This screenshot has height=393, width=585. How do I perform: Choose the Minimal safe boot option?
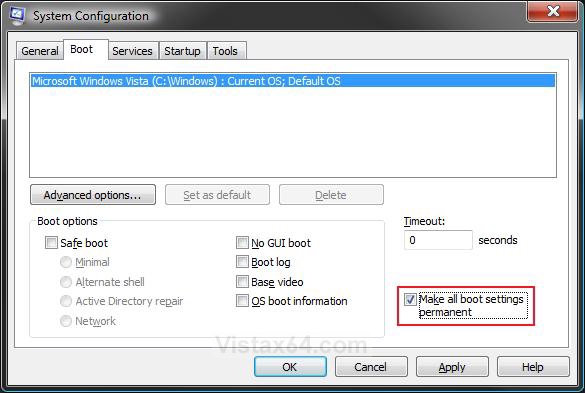66,262
